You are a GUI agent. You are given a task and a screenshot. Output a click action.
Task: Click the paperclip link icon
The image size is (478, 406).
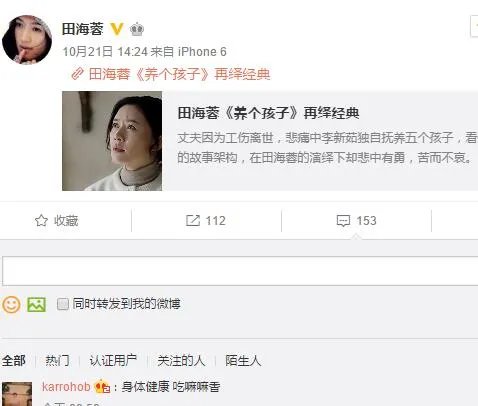tap(77, 74)
